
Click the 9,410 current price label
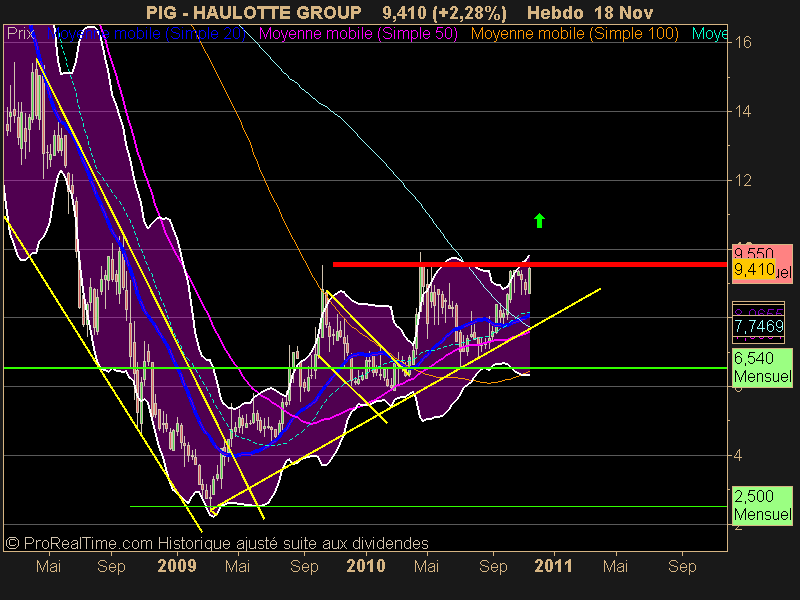(754, 269)
